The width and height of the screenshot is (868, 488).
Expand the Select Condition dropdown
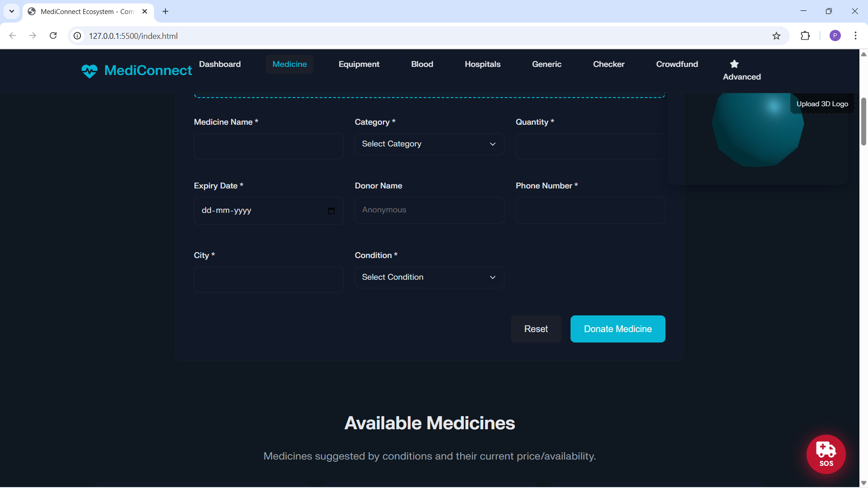coord(429,277)
